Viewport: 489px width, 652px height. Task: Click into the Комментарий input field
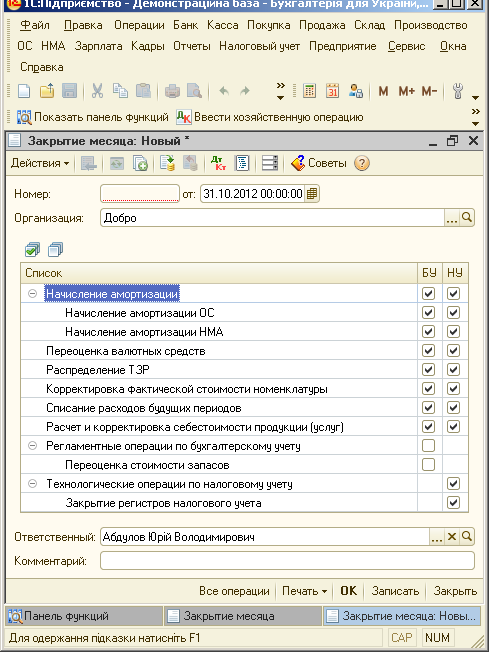click(x=287, y=561)
